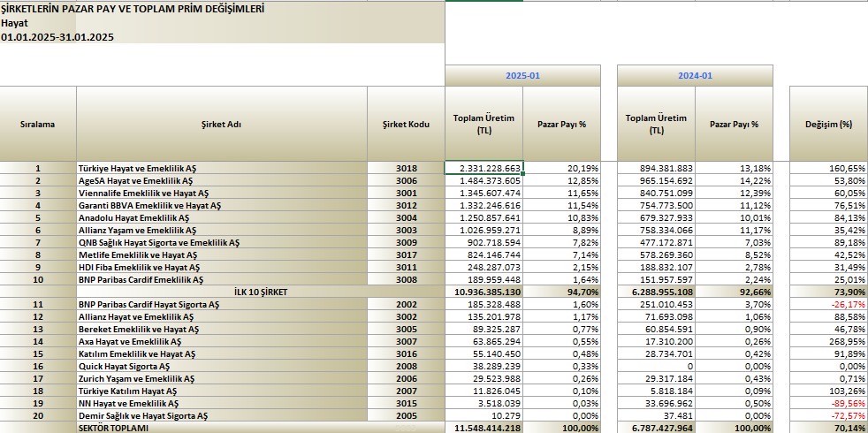Viewport: 868px width, 433px height.
Task: Select HDI Fiba Emeklilik ve Hayat AŞ cell
Action: click(222, 267)
